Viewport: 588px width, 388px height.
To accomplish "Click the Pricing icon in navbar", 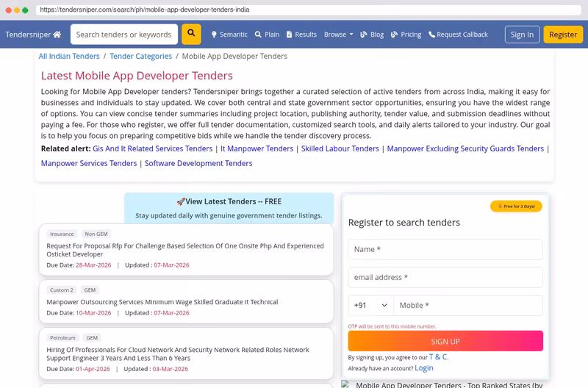I will point(394,35).
